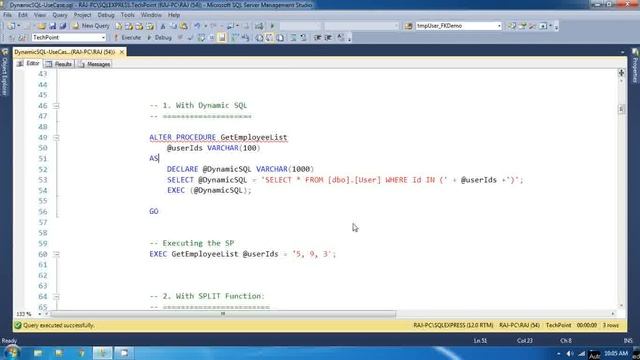This screenshot has height=360, width=640.
Task: Open the file explorer taskbar icon
Action: [38, 353]
